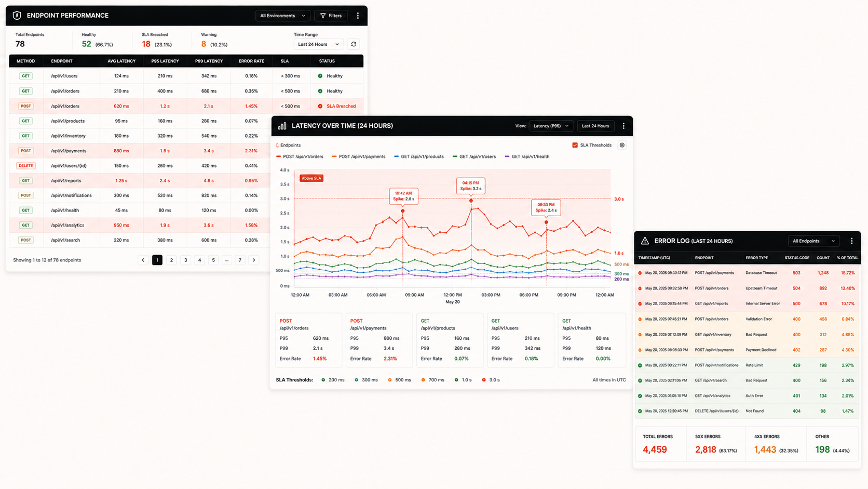Screen dimensions: 868x489
Task: Expand the Endpoints legend section
Action: point(289,145)
